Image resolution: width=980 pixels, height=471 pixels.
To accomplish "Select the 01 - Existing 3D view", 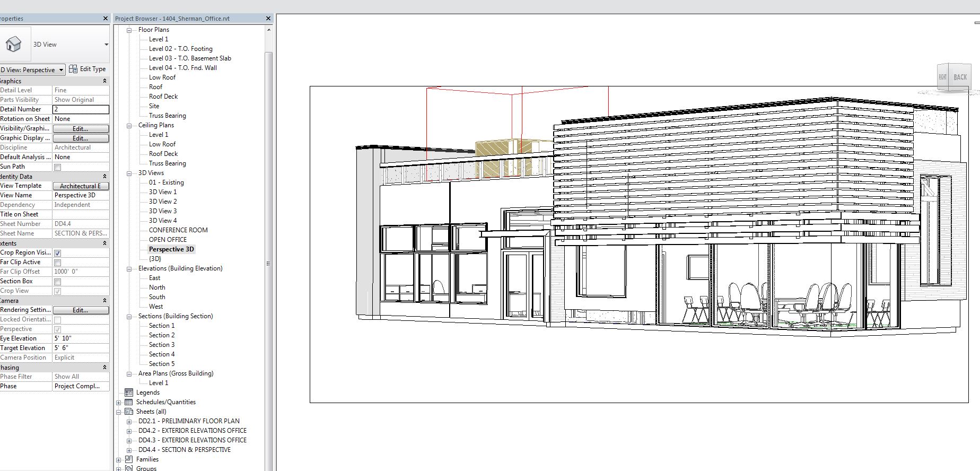I will click(166, 182).
